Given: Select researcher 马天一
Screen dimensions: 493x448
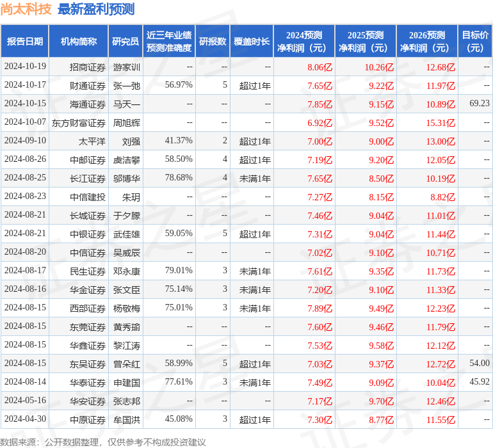Looking at the screenshot, I should (x=126, y=104).
